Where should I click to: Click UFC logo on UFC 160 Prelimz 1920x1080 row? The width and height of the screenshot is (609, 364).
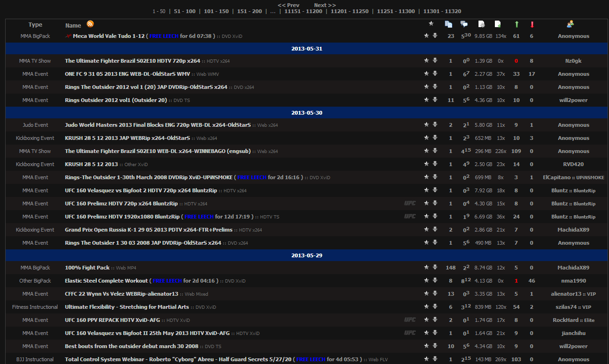410,216
